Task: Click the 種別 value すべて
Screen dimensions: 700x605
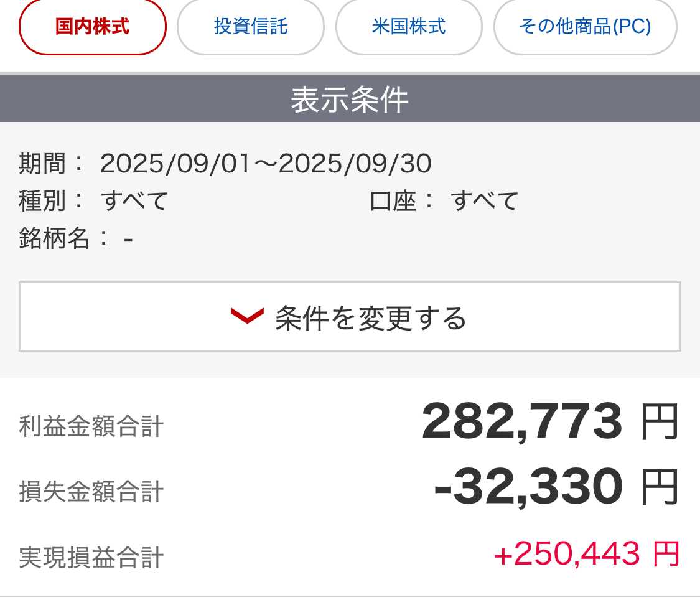Action: coord(135,201)
